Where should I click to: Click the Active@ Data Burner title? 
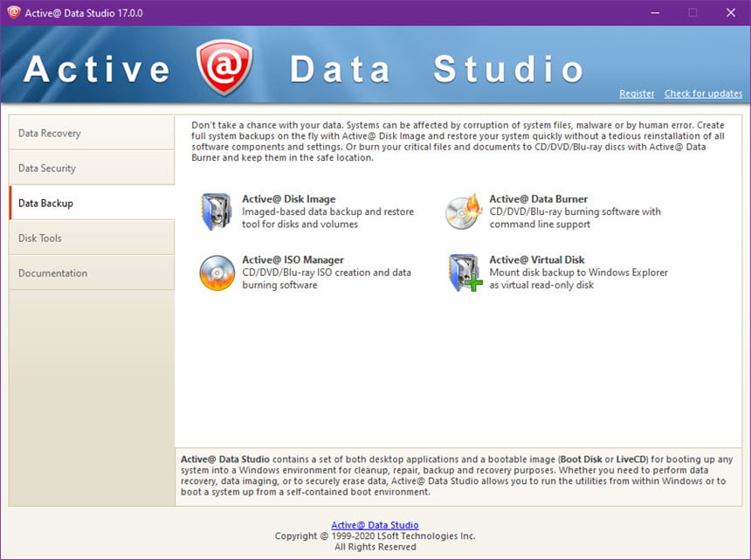click(x=538, y=199)
